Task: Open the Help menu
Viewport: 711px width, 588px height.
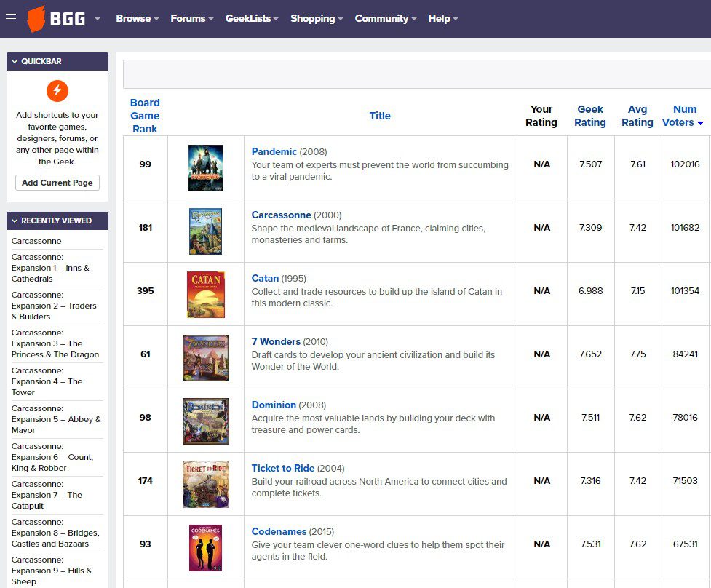Action: [x=443, y=19]
